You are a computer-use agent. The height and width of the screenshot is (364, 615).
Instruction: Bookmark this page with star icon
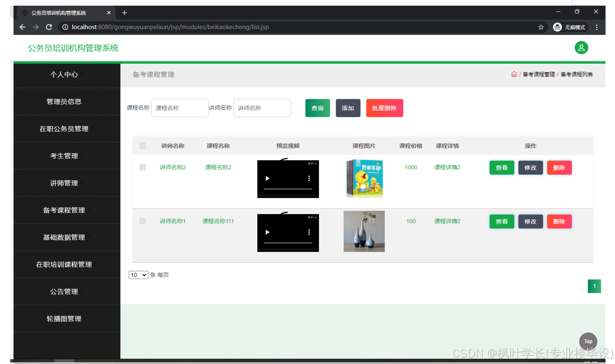click(541, 27)
